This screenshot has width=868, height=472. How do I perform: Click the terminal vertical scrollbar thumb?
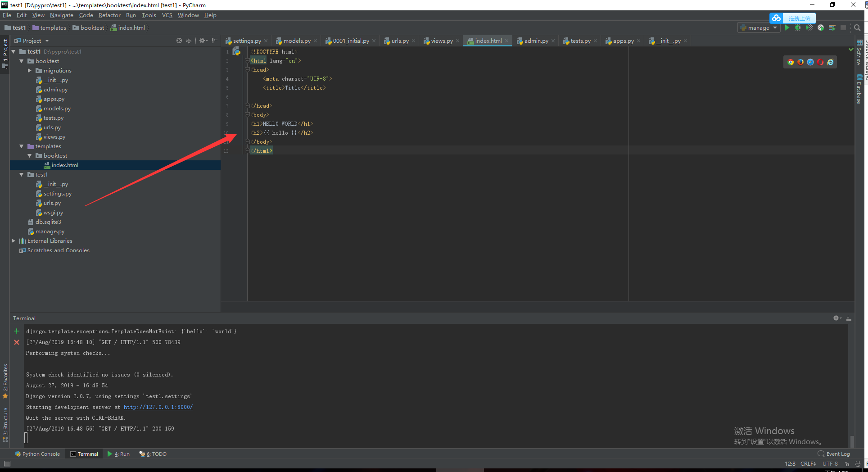pos(851,441)
